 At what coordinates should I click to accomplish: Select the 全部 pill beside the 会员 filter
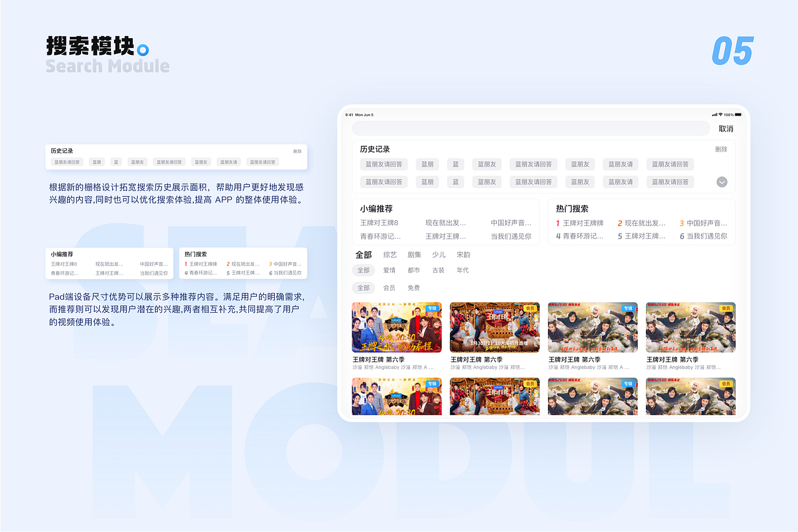click(x=363, y=288)
